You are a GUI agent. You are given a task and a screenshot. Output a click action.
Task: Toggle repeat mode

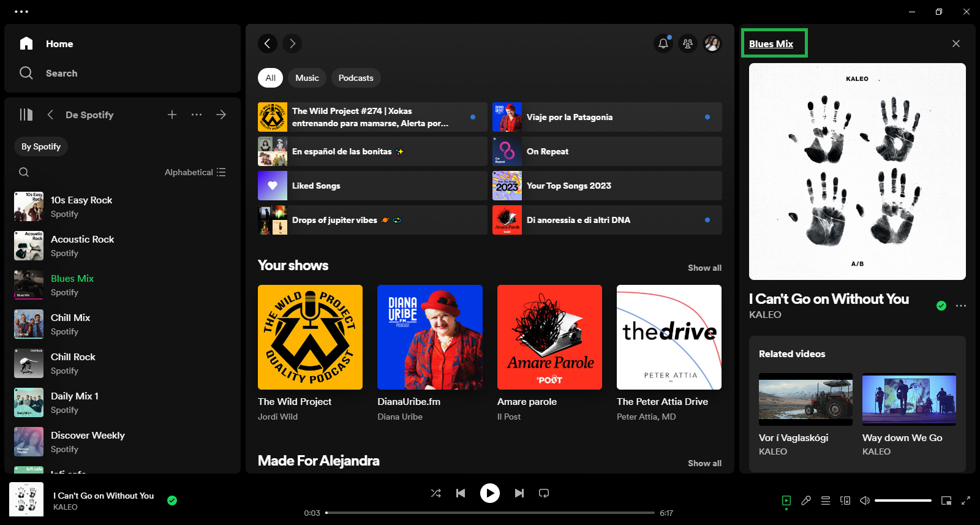[544, 493]
